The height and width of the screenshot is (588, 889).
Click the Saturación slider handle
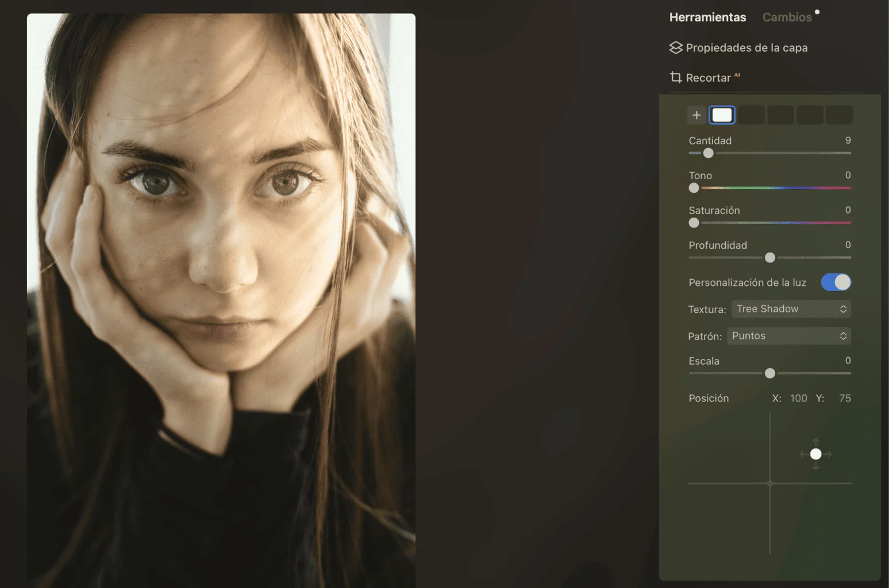pyautogui.click(x=694, y=223)
